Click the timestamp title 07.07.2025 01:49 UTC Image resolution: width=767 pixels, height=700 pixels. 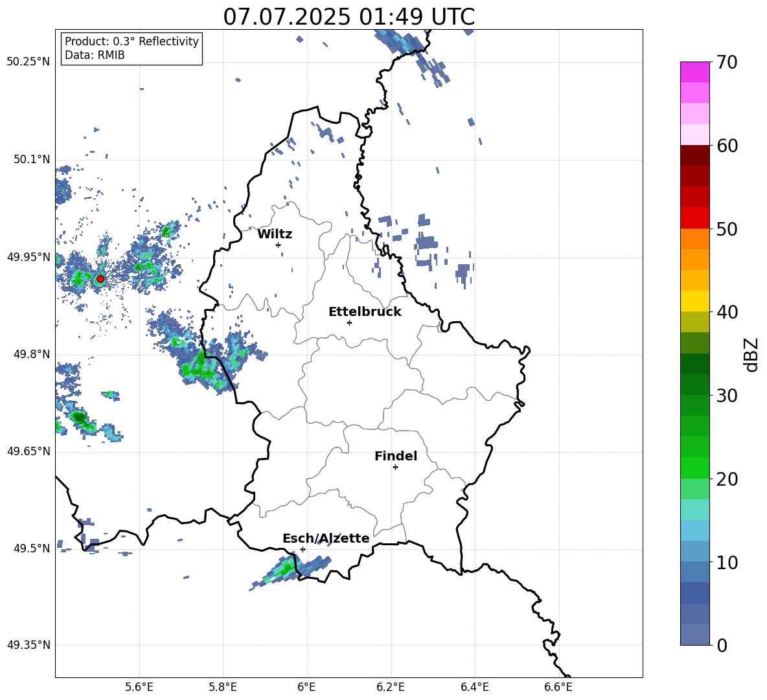[349, 17]
